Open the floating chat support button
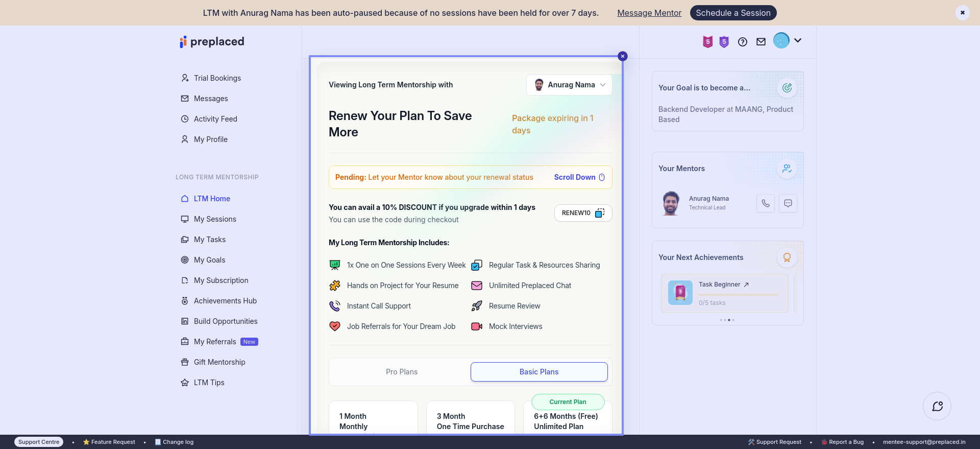The height and width of the screenshot is (449, 980). point(937,406)
